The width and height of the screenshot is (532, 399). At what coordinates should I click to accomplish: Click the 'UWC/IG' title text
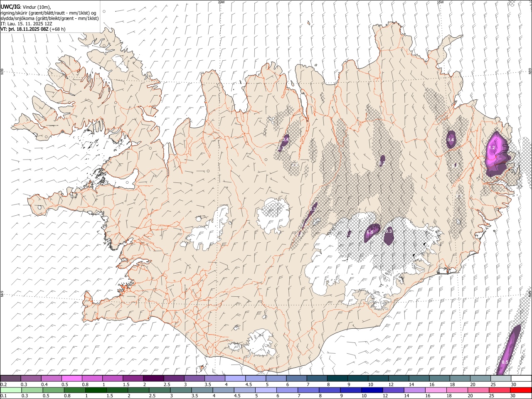10,7
